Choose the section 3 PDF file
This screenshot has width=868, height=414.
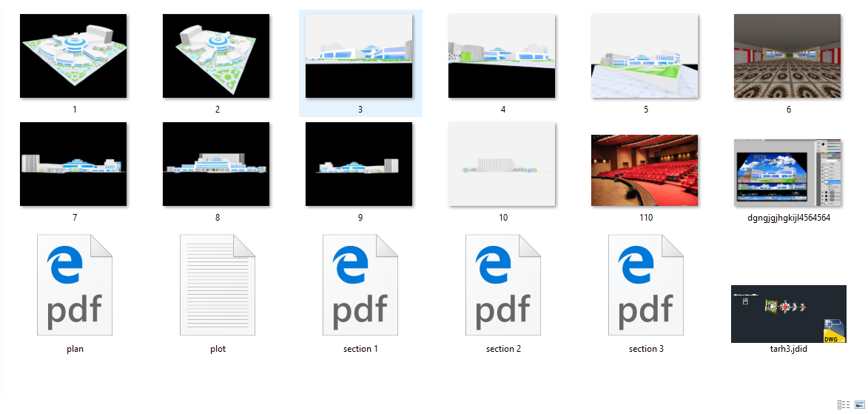(645, 285)
